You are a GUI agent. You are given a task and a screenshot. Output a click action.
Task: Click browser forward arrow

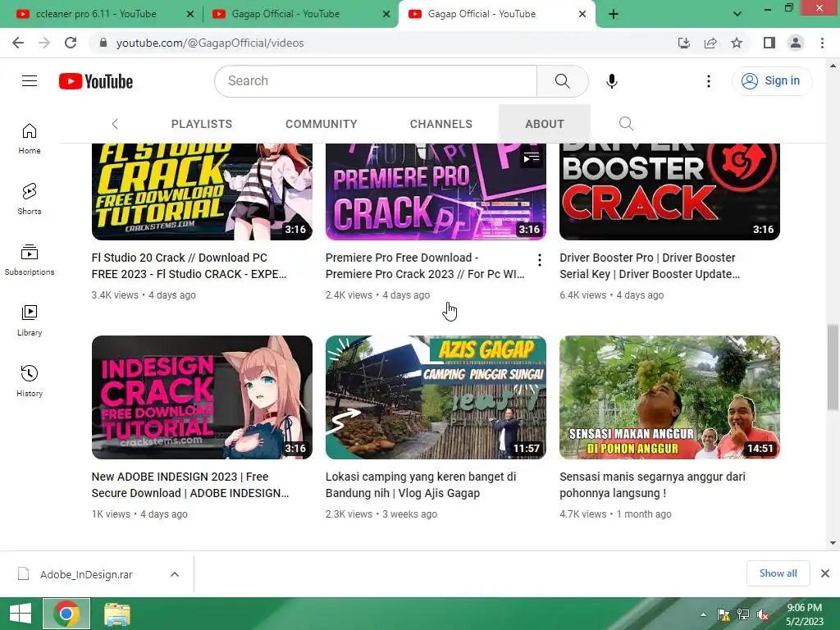[44, 43]
